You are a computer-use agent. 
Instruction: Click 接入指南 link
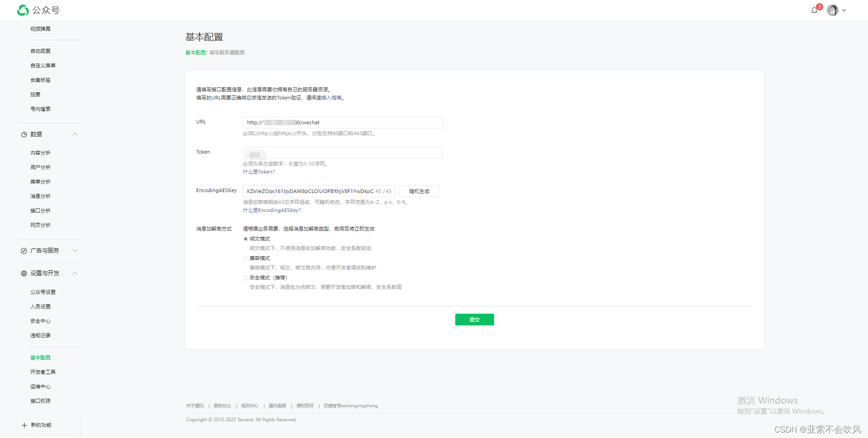tap(332, 98)
